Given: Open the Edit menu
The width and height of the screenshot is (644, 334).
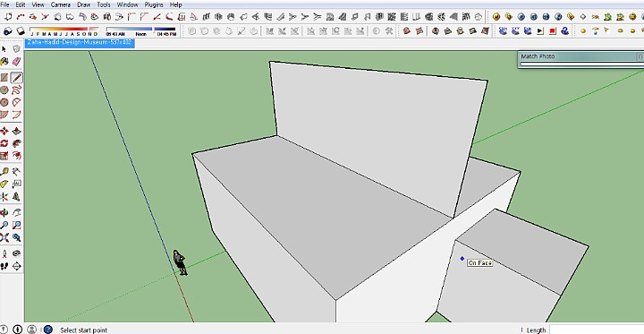Looking at the screenshot, I should [20, 4].
